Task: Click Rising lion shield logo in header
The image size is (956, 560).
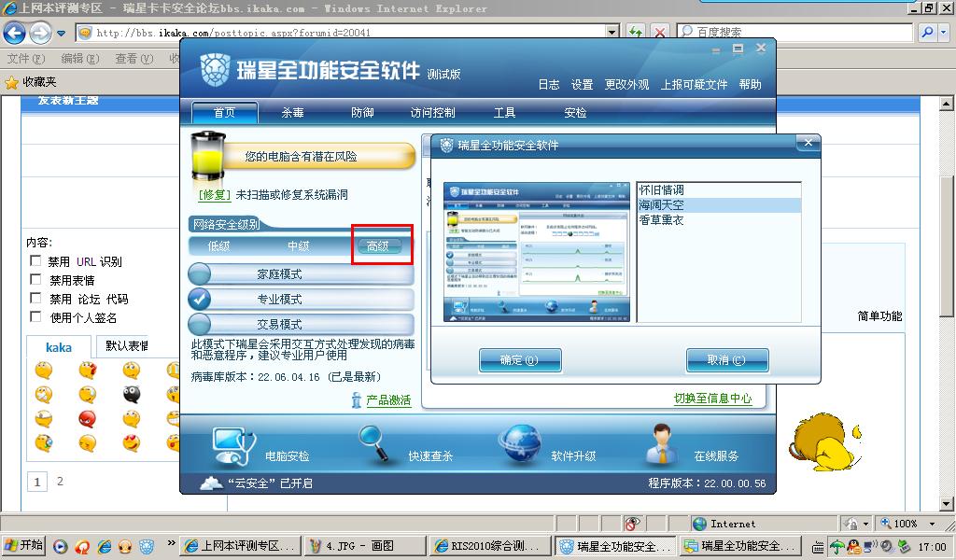Action: [x=216, y=69]
